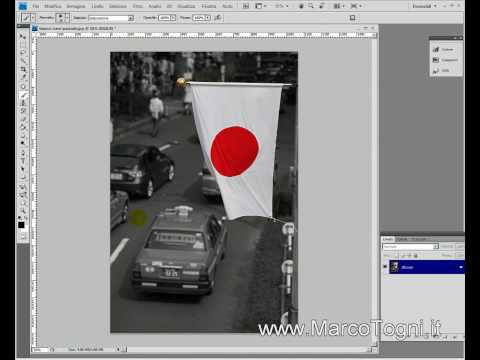Swap foreground and background colors
480x360 pixels.
point(25,218)
